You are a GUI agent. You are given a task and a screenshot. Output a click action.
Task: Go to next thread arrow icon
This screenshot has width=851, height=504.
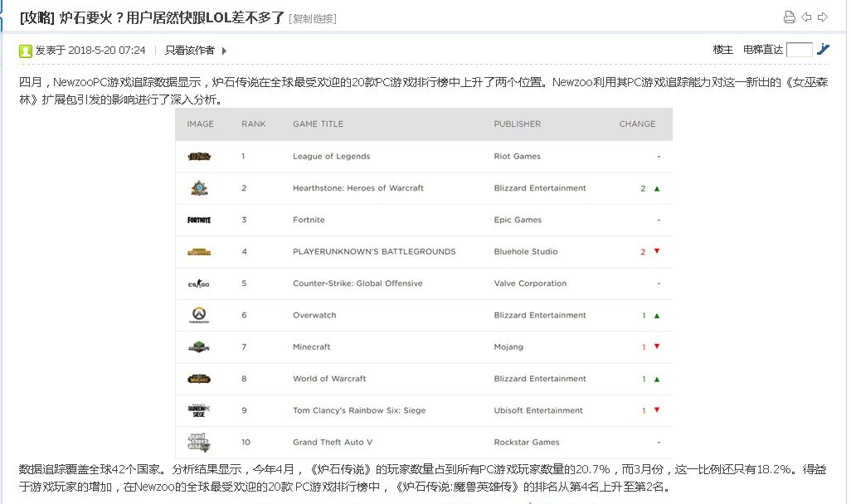tap(823, 17)
